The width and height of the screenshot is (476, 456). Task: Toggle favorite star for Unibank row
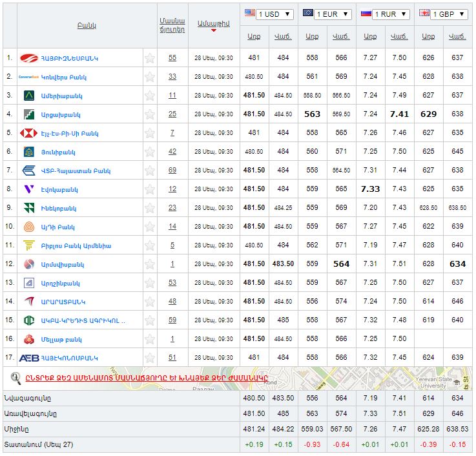[150, 152]
